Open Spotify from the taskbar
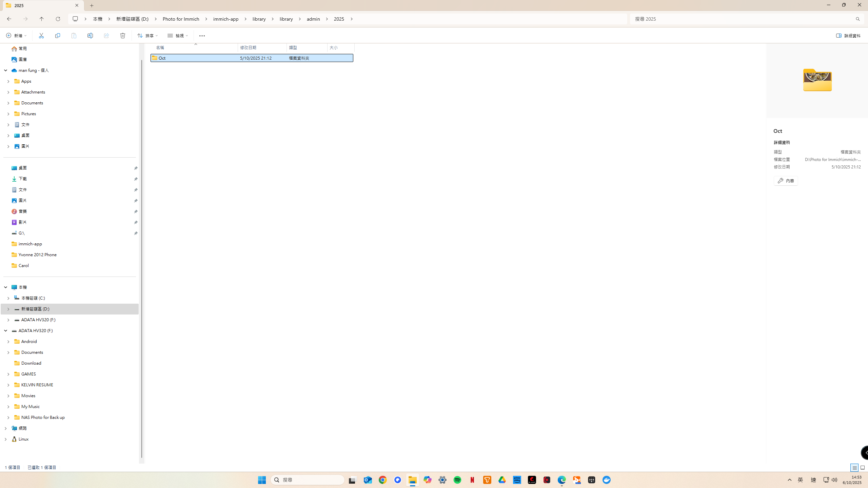 [457, 480]
